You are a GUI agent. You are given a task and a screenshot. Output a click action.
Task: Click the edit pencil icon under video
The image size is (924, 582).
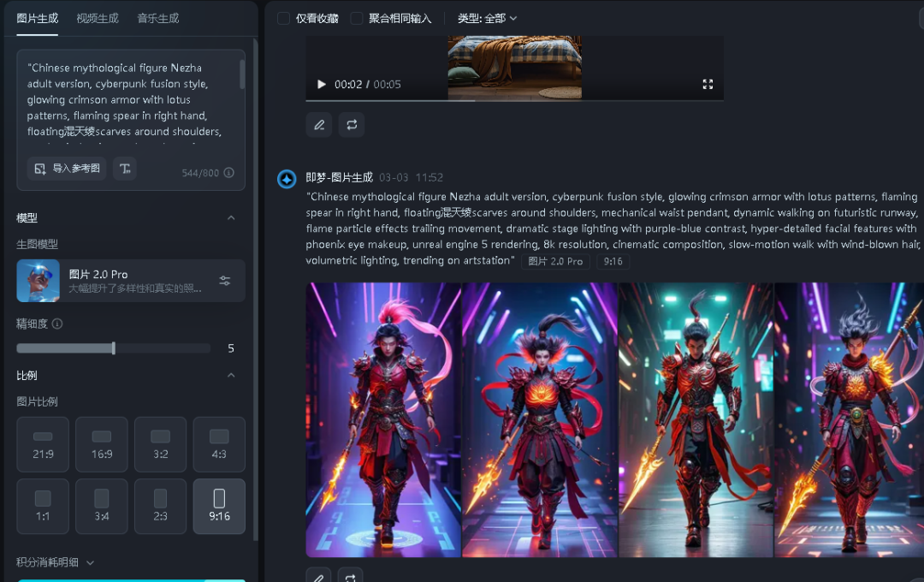[319, 125]
